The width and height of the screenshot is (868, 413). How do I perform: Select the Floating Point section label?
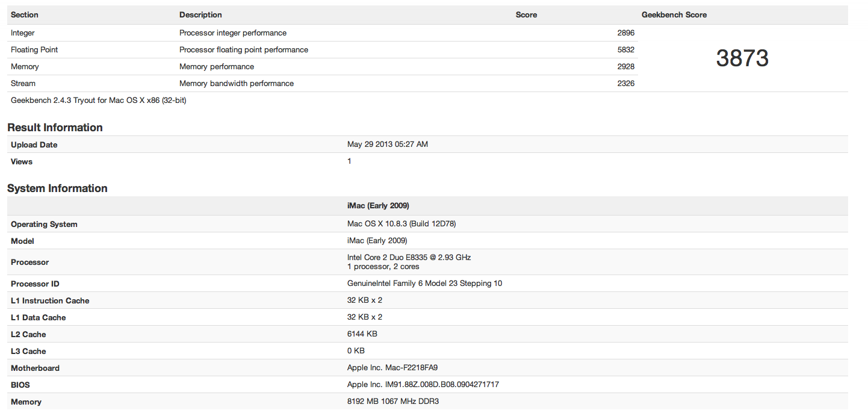pyautogui.click(x=34, y=50)
